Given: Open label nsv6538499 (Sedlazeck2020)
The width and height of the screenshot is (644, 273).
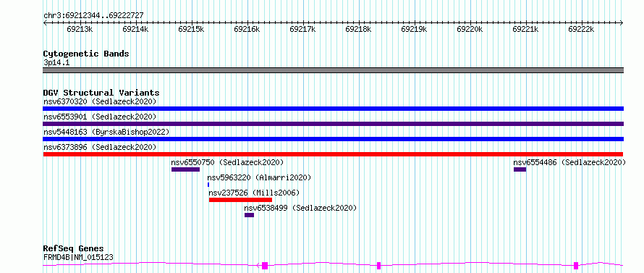Looking at the screenshot, I should coord(300,208).
